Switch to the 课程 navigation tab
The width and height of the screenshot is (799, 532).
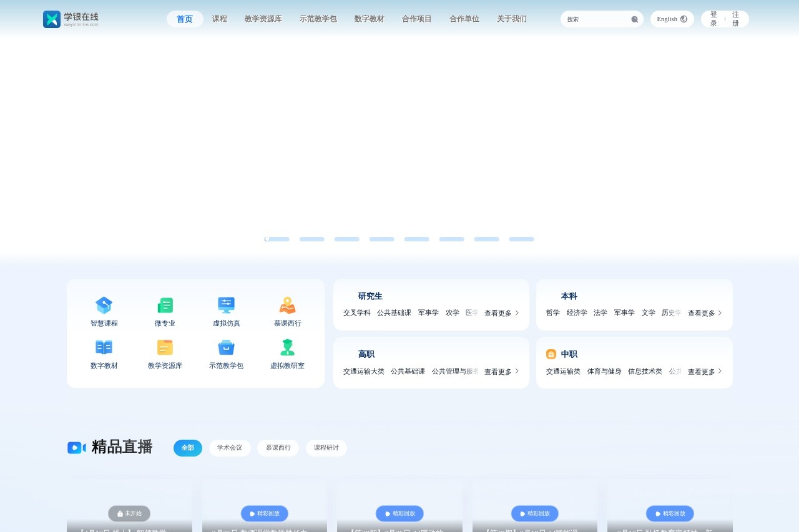(220, 19)
